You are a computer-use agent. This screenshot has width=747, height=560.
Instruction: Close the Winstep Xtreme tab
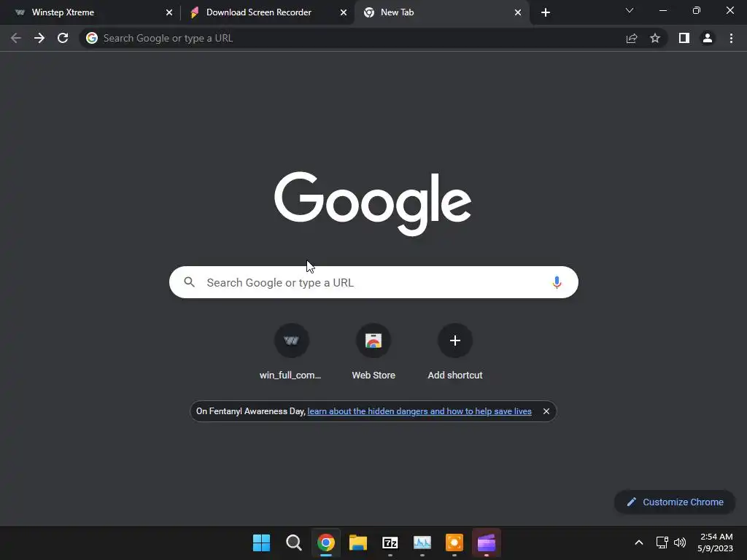tap(169, 12)
